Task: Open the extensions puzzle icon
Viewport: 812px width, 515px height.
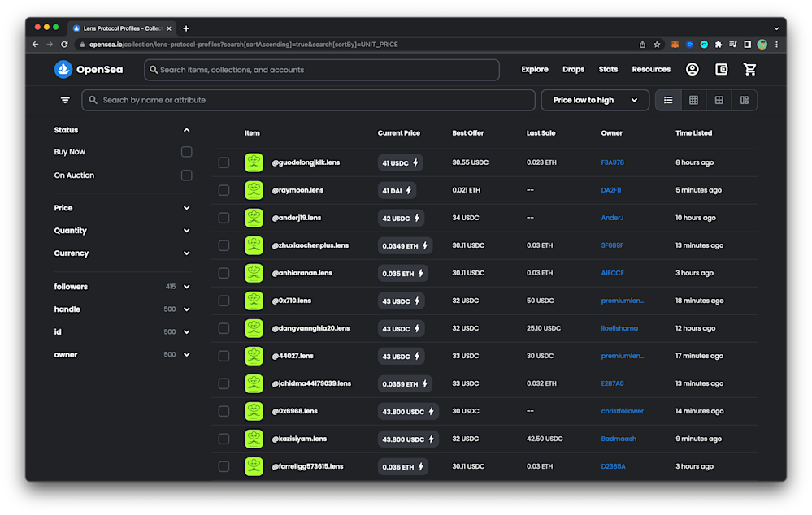Action: pyautogui.click(x=719, y=45)
